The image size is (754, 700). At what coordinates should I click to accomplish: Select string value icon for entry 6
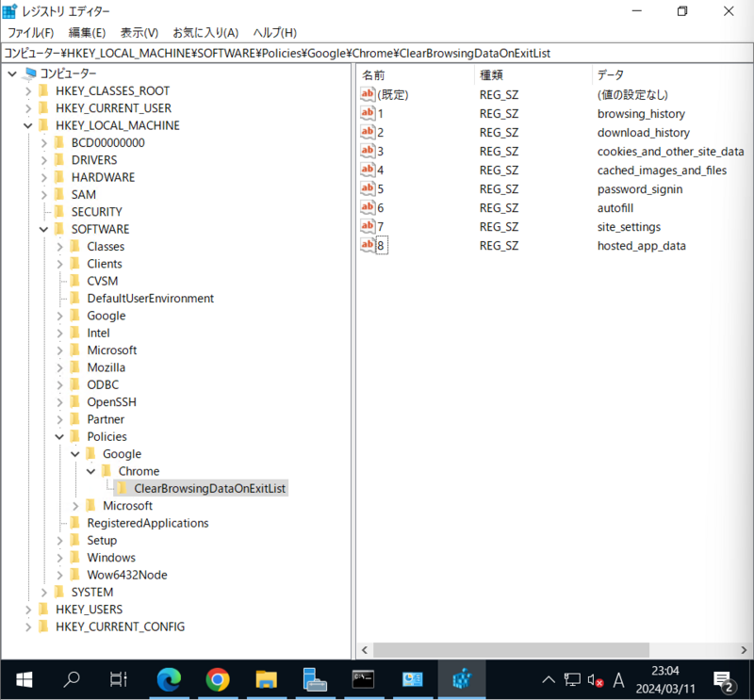pyautogui.click(x=368, y=207)
